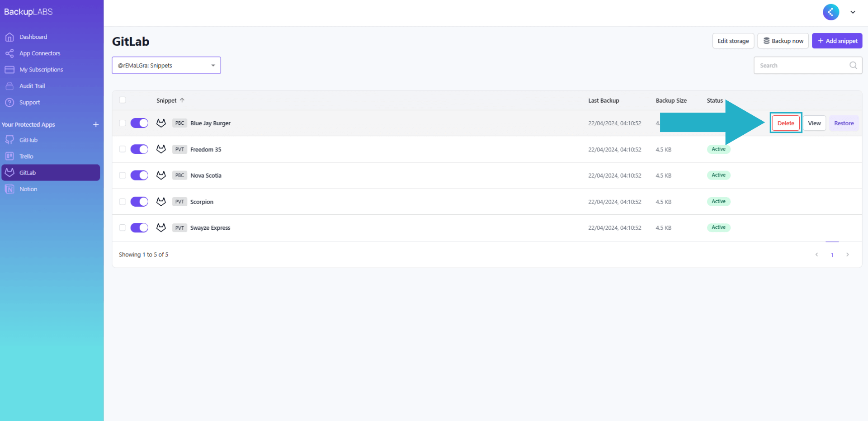Restore the Blue Jay Burger snippet
The height and width of the screenshot is (421, 868).
(844, 123)
